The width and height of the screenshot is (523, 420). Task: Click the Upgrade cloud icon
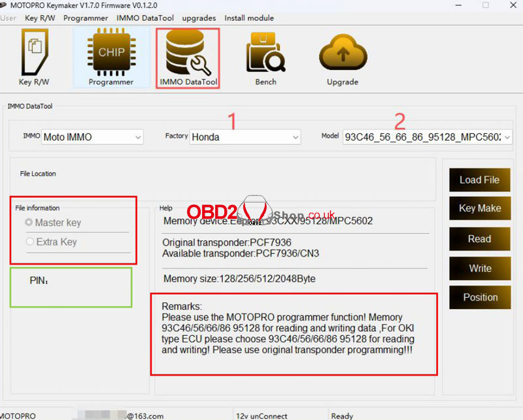click(343, 58)
